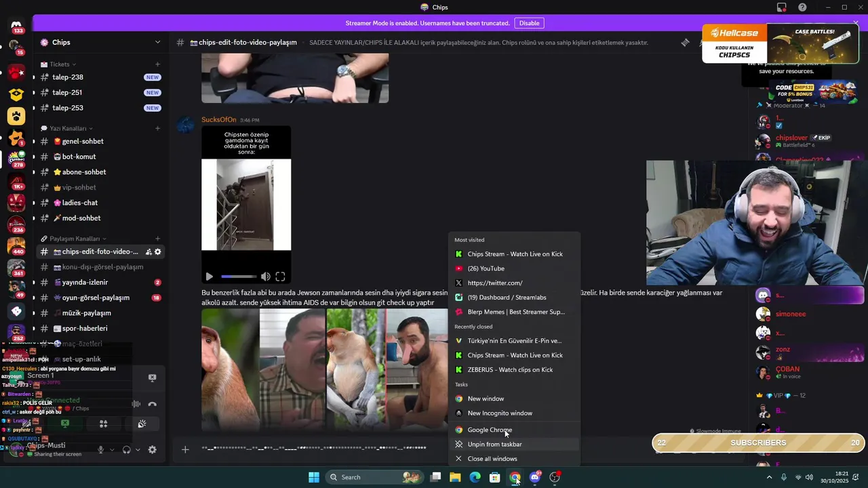The image size is (868, 488).
Task: Add channel to Paylaşım Kanalları category
Action: tap(157, 239)
